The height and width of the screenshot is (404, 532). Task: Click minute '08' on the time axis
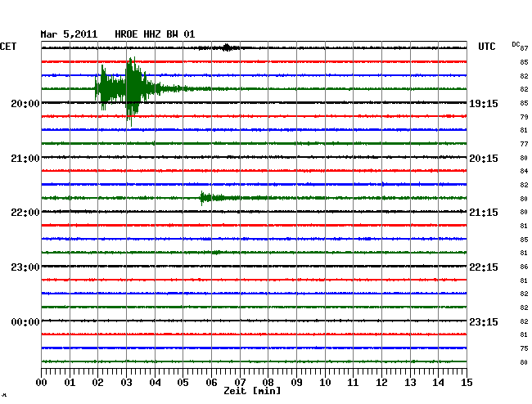268,383
